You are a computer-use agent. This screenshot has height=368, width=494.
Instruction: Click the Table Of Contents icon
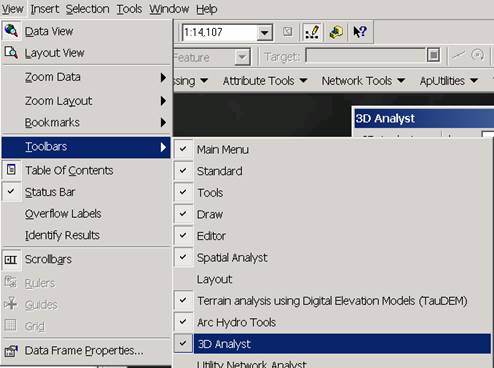tap(11, 170)
